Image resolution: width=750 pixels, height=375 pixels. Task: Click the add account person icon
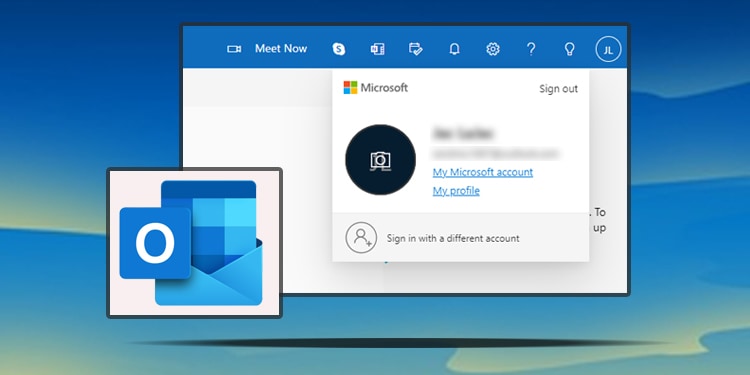tap(361, 237)
